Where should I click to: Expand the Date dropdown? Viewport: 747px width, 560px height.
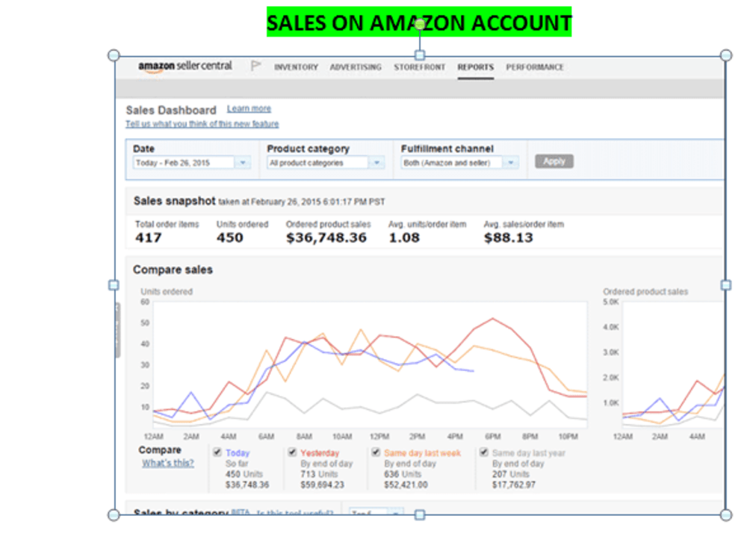[x=243, y=163]
